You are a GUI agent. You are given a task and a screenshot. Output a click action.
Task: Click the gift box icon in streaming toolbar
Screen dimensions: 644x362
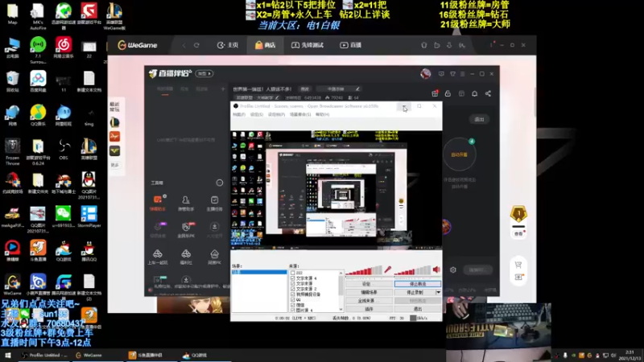(435, 93)
